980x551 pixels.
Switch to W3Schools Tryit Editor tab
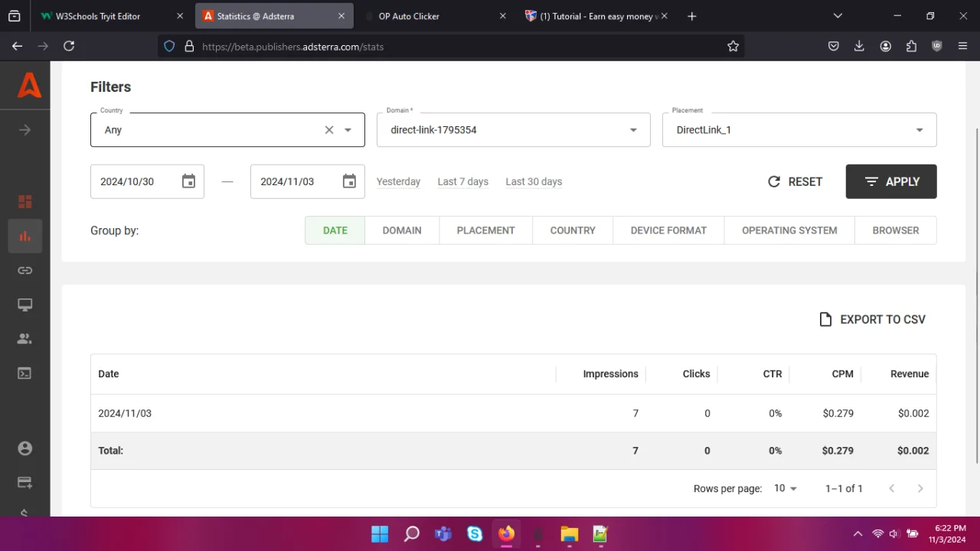[111, 16]
